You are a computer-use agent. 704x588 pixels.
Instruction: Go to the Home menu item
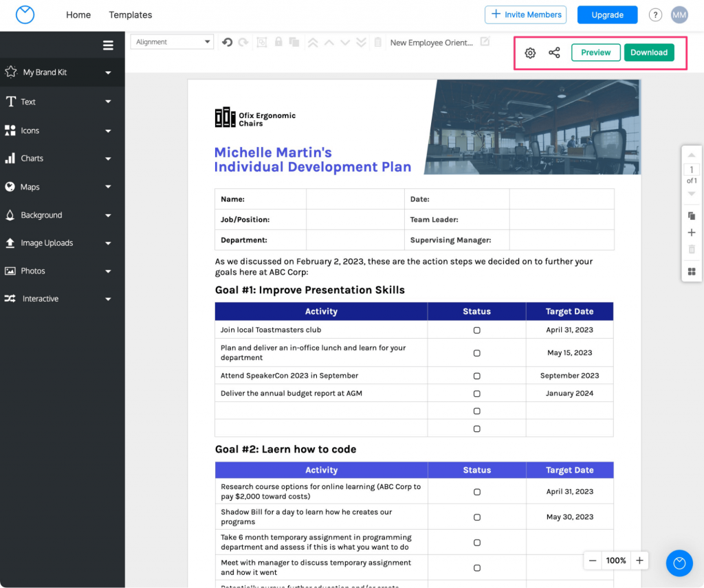[78, 15]
